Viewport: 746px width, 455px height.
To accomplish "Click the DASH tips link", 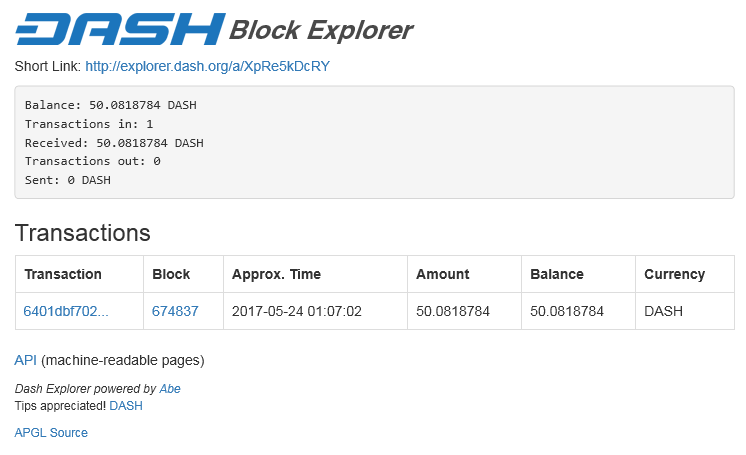I will click(126, 406).
